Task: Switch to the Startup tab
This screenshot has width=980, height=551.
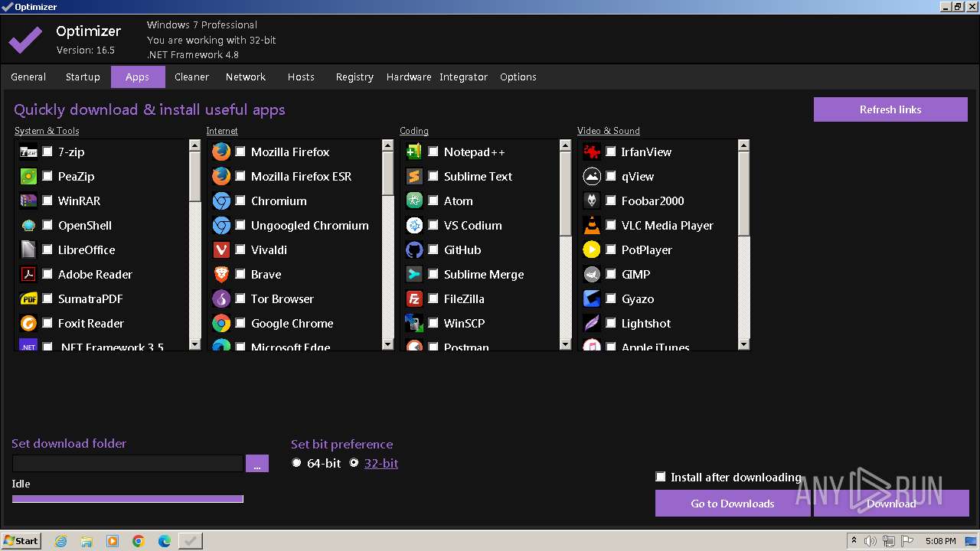Action: (x=83, y=77)
